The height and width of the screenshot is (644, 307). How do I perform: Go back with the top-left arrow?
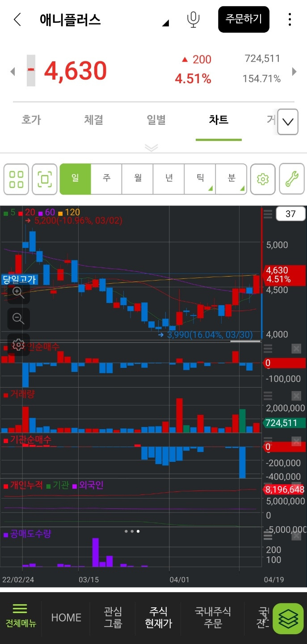[17, 20]
